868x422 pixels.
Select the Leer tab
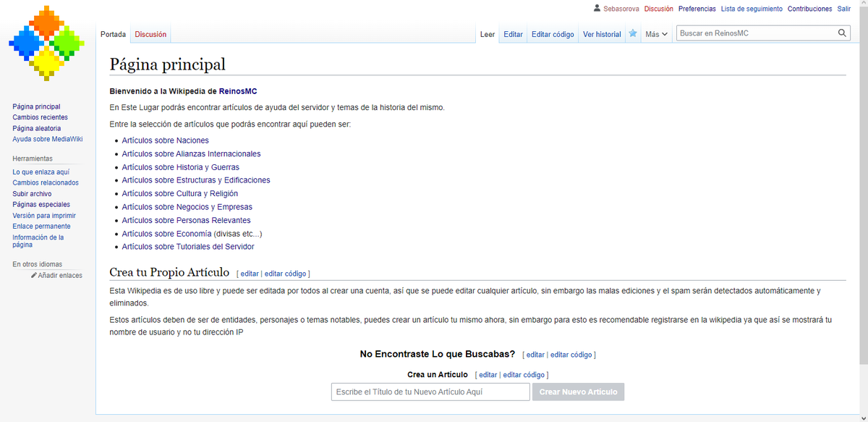coord(488,34)
